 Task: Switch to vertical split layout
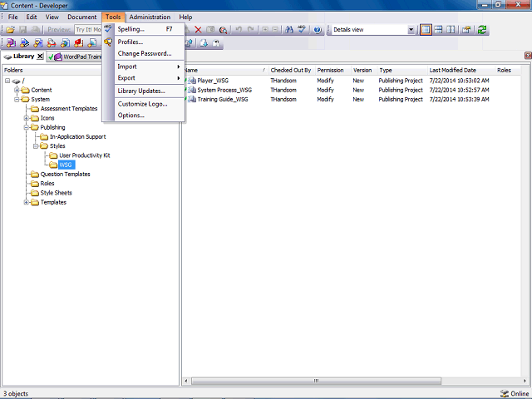point(451,30)
